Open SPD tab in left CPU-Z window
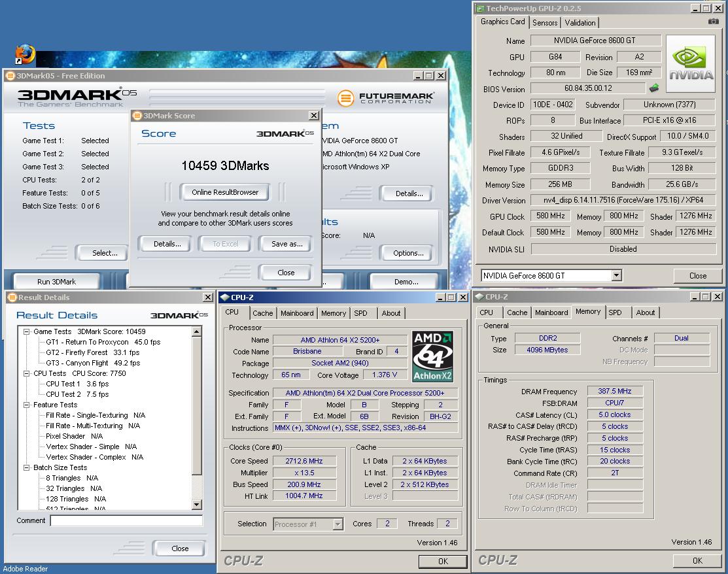This screenshot has height=574, width=728. pos(361,313)
